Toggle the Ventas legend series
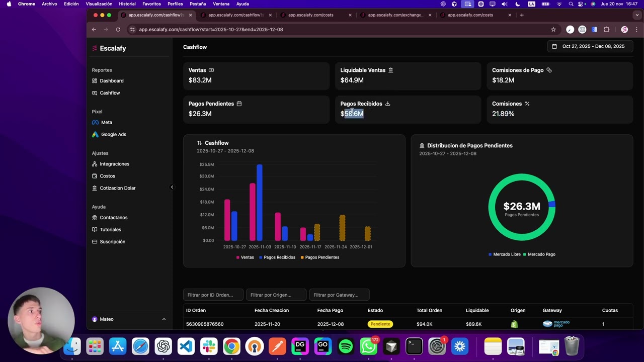This screenshot has height=362, width=644. pyautogui.click(x=245, y=257)
